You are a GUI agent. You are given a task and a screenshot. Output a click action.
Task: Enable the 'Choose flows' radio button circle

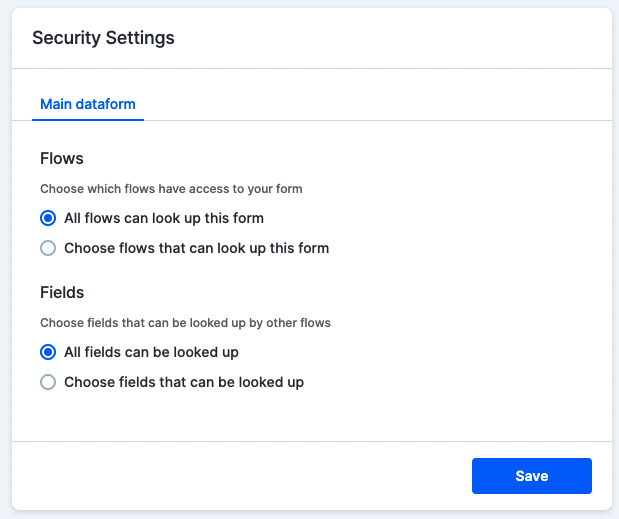click(x=48, y=248)
